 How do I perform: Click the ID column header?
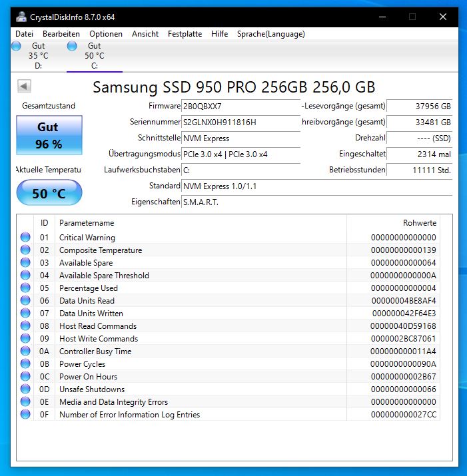point(45,223)
